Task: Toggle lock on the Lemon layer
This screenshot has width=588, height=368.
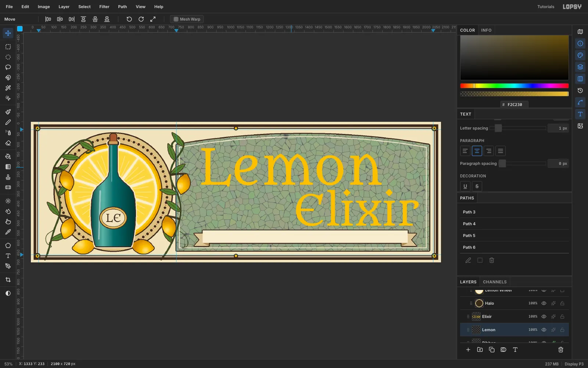Action: click(x=562, y=330)
